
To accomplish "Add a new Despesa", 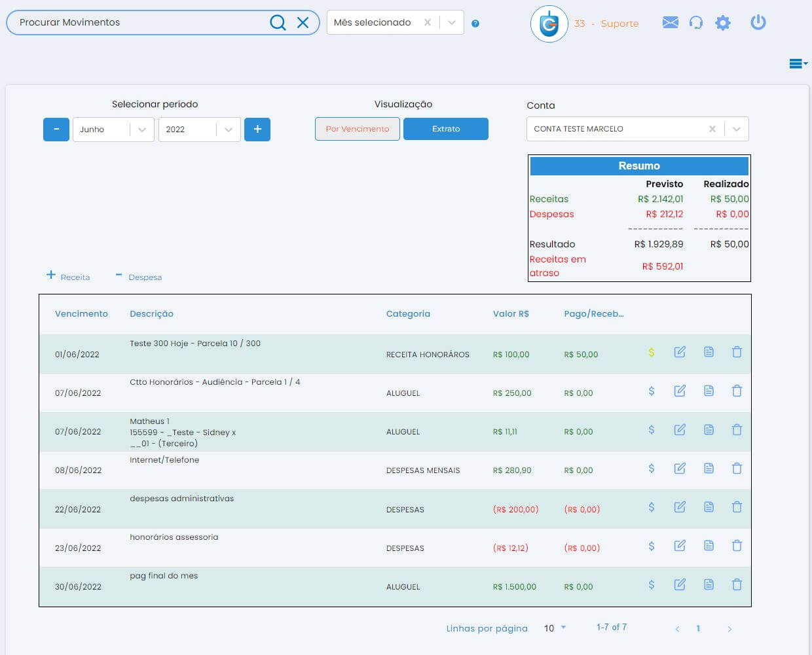I will click(x=138, y=276).
